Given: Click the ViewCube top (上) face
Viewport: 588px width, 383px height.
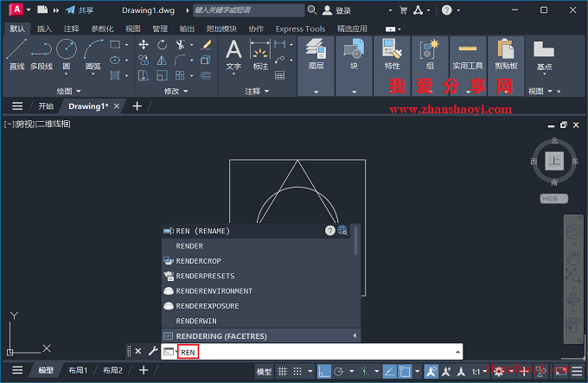Looking at the screenshot, I should pos(554,161).
